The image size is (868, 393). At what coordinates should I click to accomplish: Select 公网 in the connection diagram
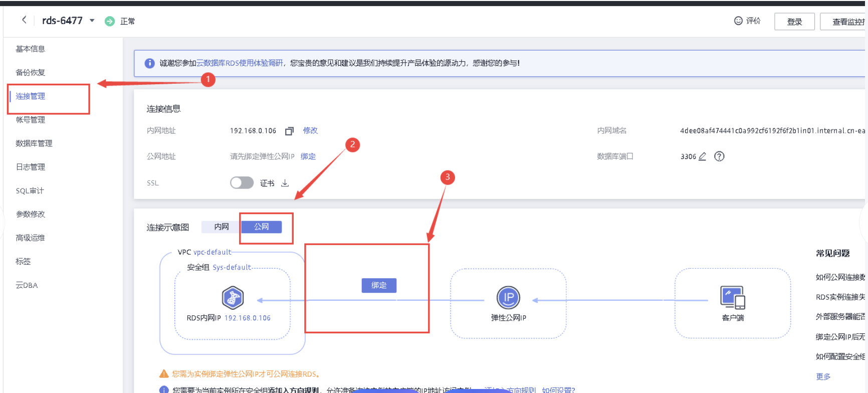pos(261,227)
